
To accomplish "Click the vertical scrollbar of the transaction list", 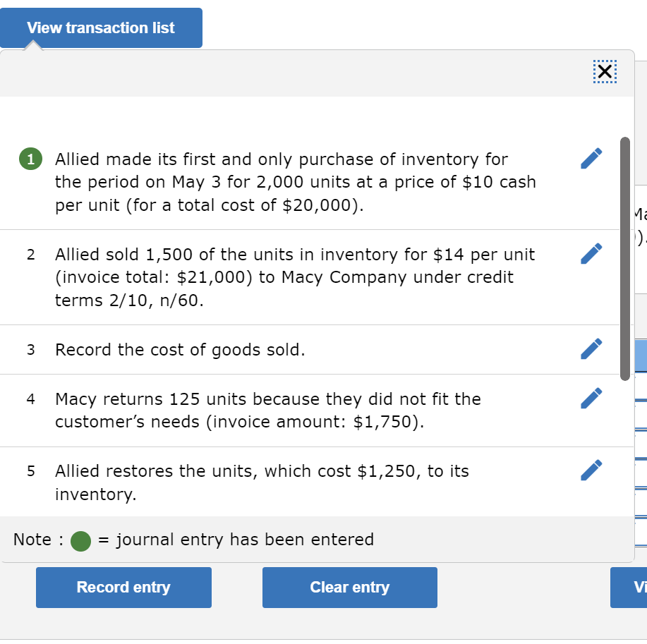I will coord(626,257).
